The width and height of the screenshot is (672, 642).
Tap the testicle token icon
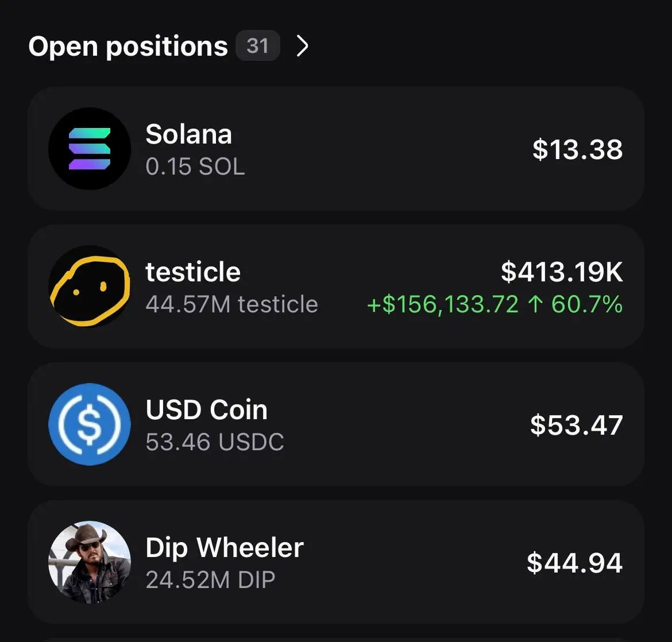coord(90,287)
